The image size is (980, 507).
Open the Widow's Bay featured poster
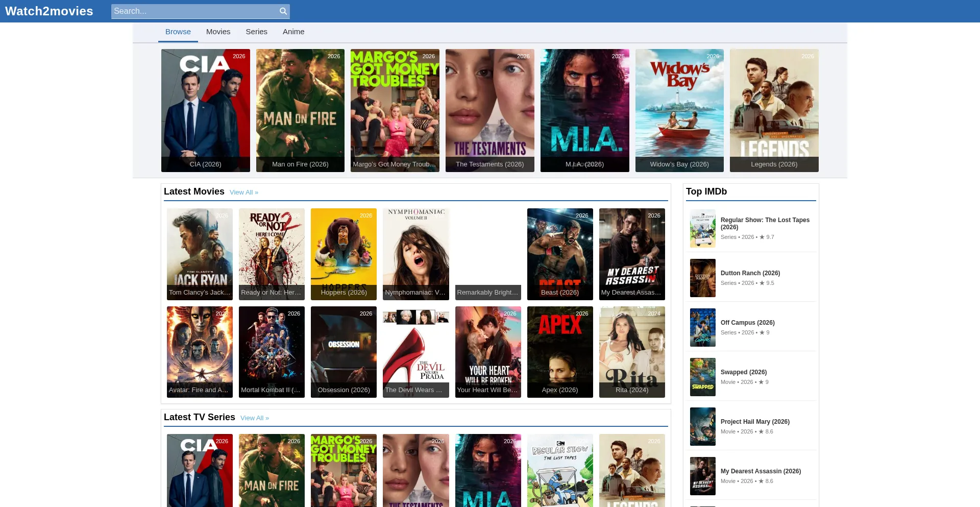click(679, 110)
